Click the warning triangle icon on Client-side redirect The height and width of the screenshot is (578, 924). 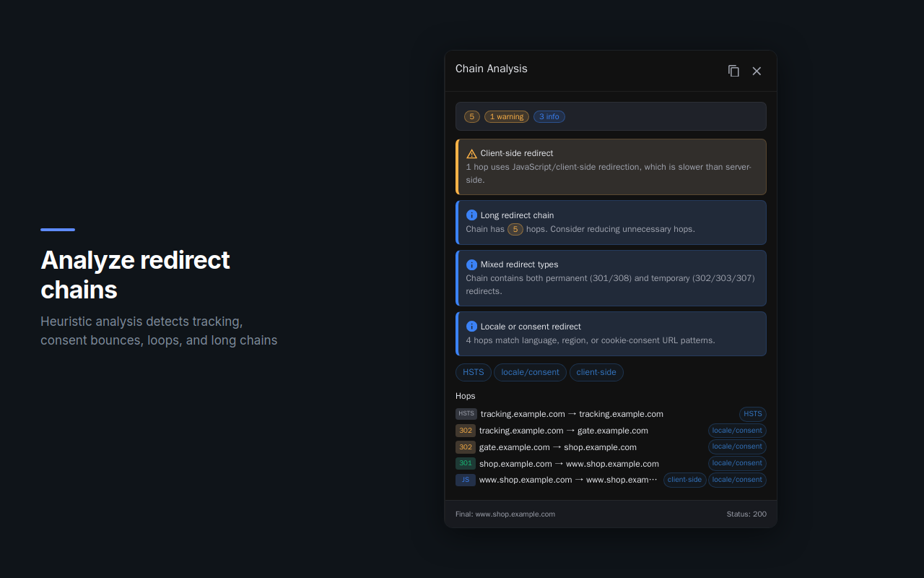coord(471,153)
